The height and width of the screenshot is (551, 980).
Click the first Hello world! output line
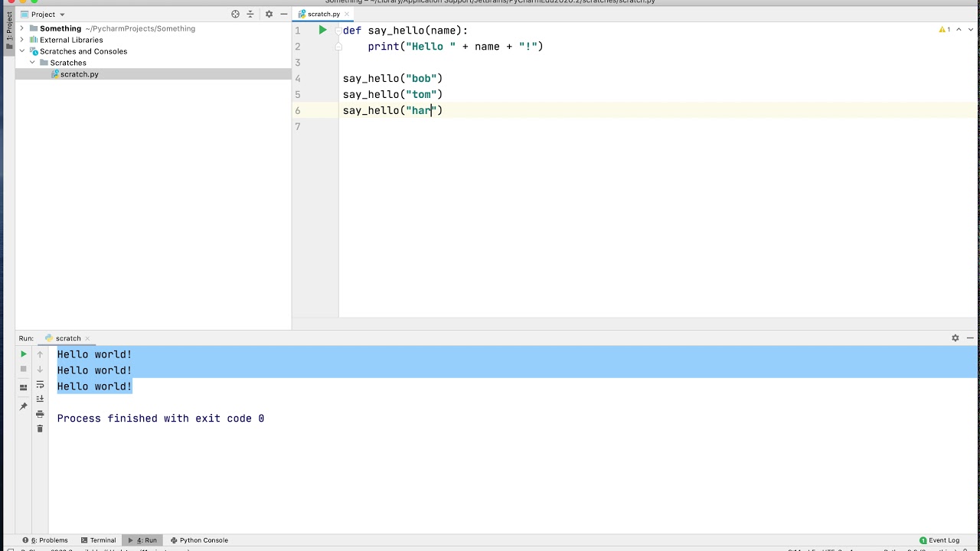[94, 354]
